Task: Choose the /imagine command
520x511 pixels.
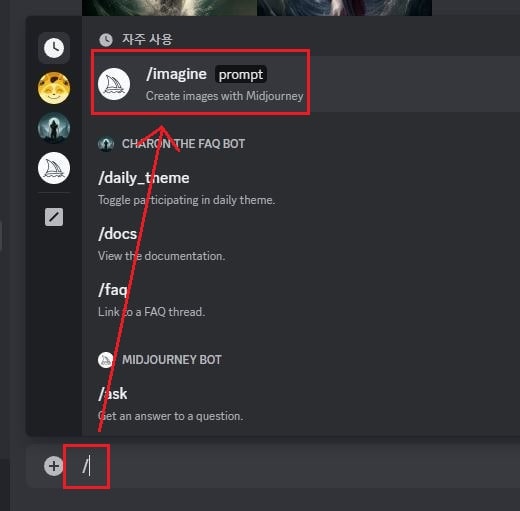Action: (300, 84)
